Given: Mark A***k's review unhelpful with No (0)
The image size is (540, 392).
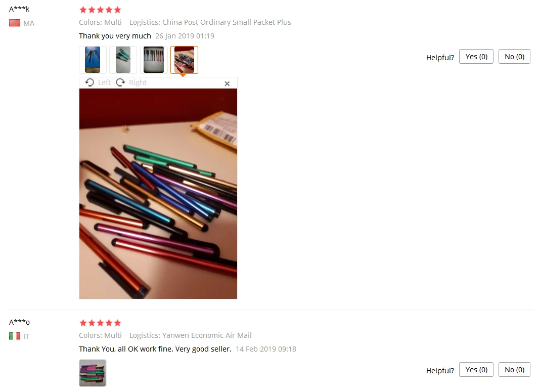Looking at the screenshot, I should pyautogui.click(x=515, y=57).
